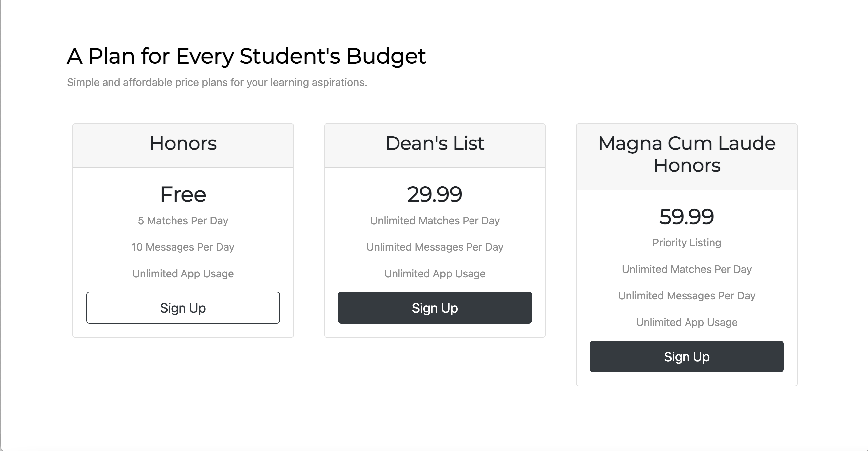This screenshot has height=451, width=868.
Task: Click the "Free" price text
Action: pos(183,194)
